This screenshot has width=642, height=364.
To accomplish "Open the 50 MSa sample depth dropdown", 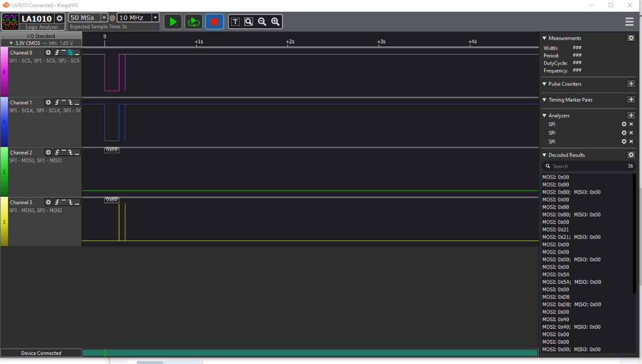I will (x=104, y=18).
